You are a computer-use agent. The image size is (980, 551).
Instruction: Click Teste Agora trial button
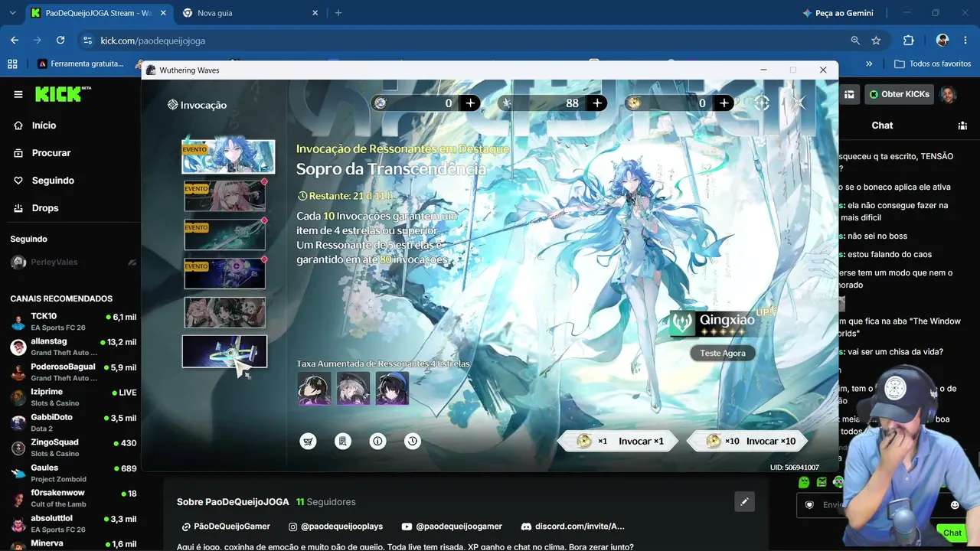point(722,353)
